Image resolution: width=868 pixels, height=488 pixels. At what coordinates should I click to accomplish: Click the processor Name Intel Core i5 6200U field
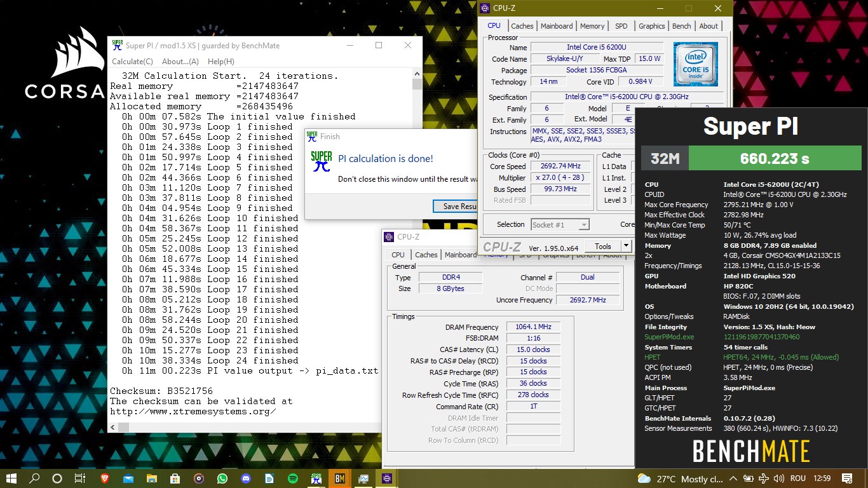coord(597,47)
